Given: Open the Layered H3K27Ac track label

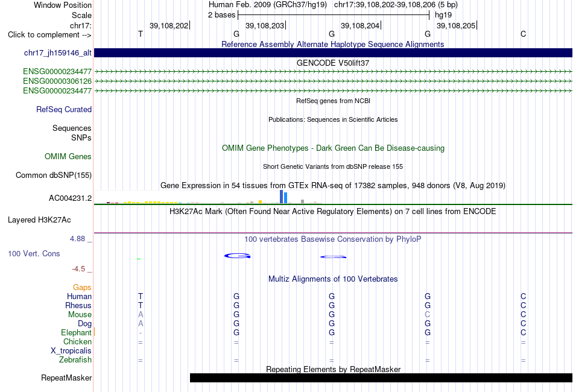Looking at the screenshot, I should pos(39,220).
